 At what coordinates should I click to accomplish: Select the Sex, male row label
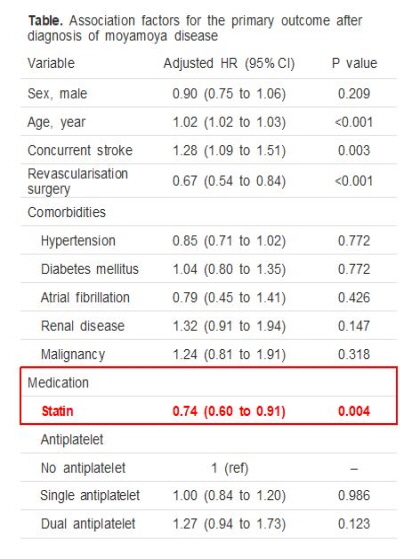pos(57,94)
